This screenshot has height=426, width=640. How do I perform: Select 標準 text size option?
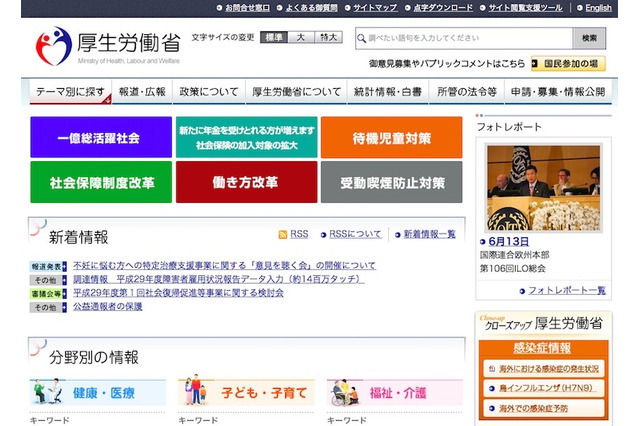274,38
